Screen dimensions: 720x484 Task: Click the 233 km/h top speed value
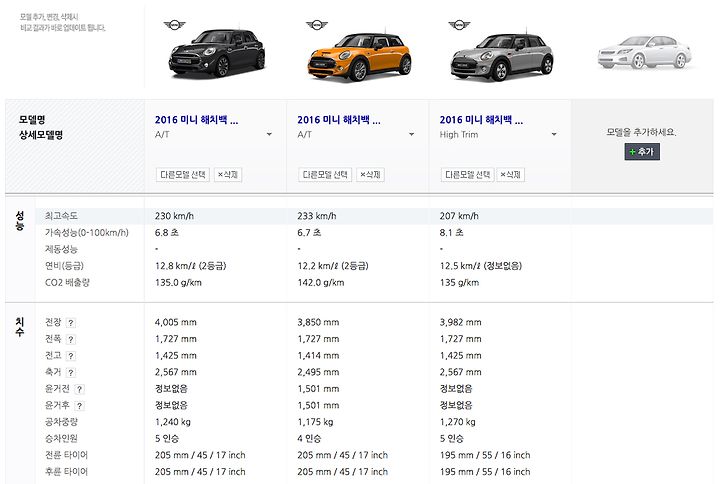317,216
